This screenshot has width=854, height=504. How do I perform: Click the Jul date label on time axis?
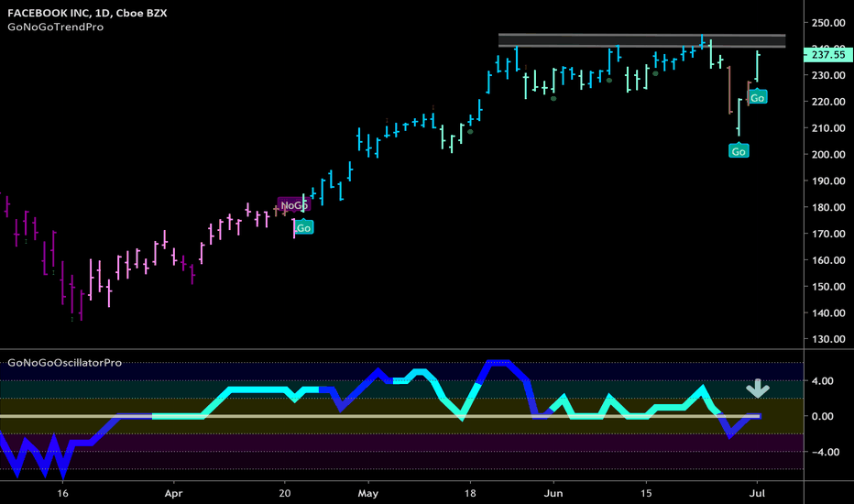point(757,493)
